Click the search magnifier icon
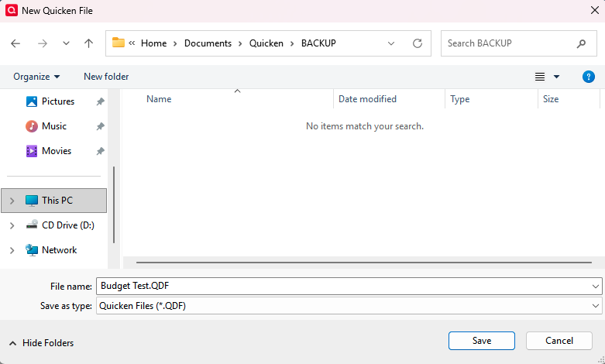605x364 pixels. [x=581, y=43]
